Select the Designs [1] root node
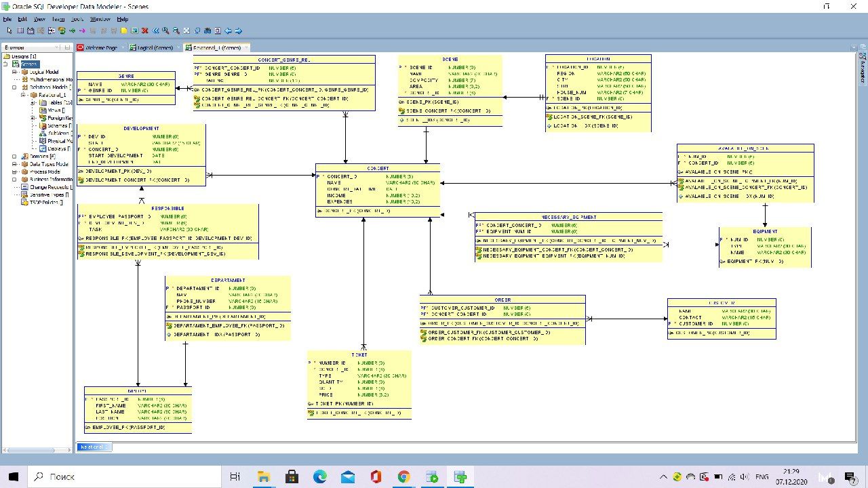868x488 pixels. coord(23,56)
